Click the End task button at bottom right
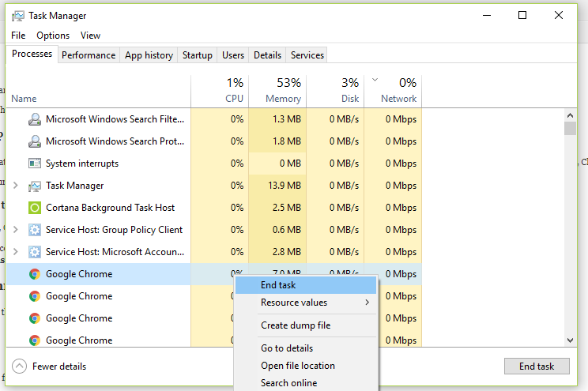588x391 pixels. 537,367
